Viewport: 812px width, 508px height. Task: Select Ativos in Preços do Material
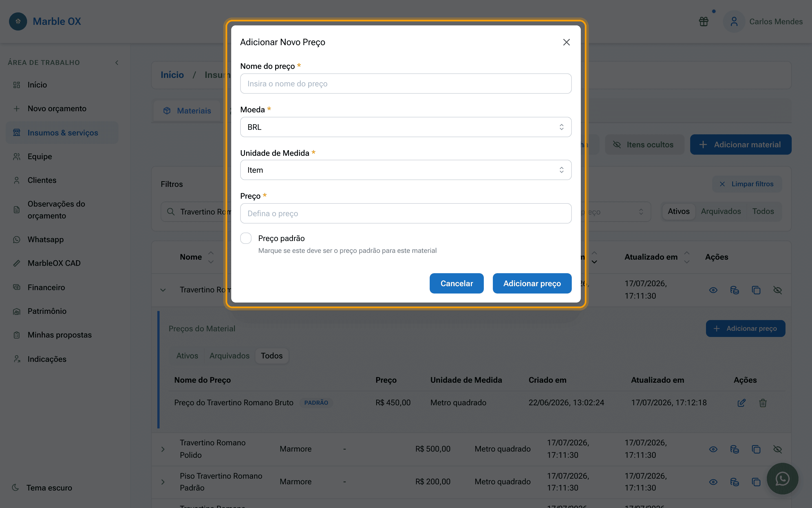tap(187, 356)
